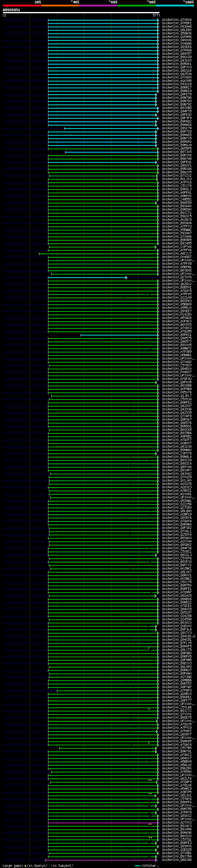Click the UniRef100_B9P6S1 label
This screenshot has width=197, height=868.
pyautogui.click(x=177, y=335)
